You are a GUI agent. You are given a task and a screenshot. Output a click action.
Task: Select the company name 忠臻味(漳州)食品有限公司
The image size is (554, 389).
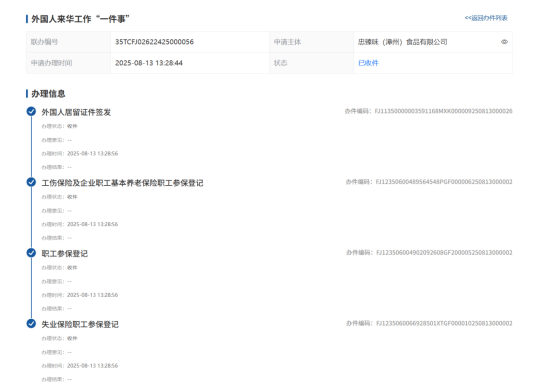click(x=402, y=42)
